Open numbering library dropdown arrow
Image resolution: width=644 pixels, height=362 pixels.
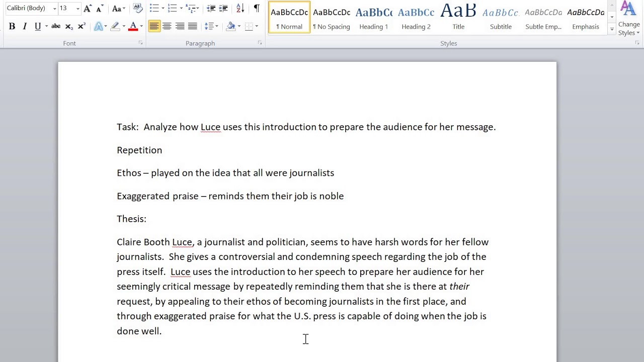pos(181,8)
